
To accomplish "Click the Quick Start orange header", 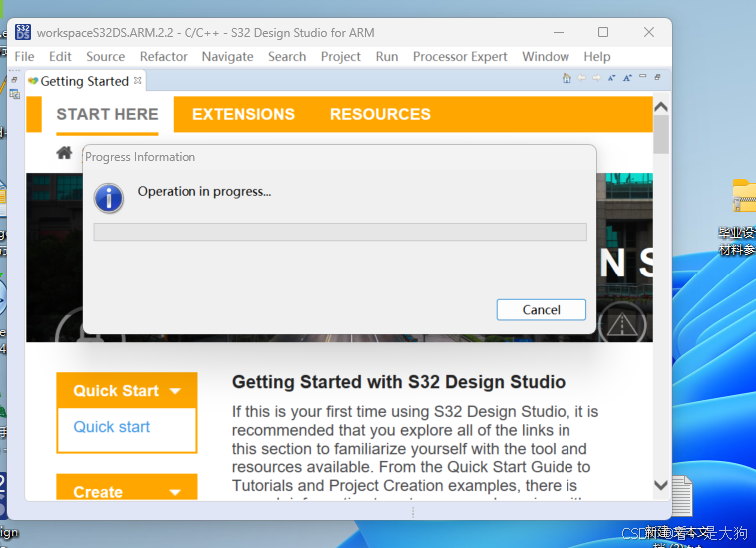I will coord(127,390).
